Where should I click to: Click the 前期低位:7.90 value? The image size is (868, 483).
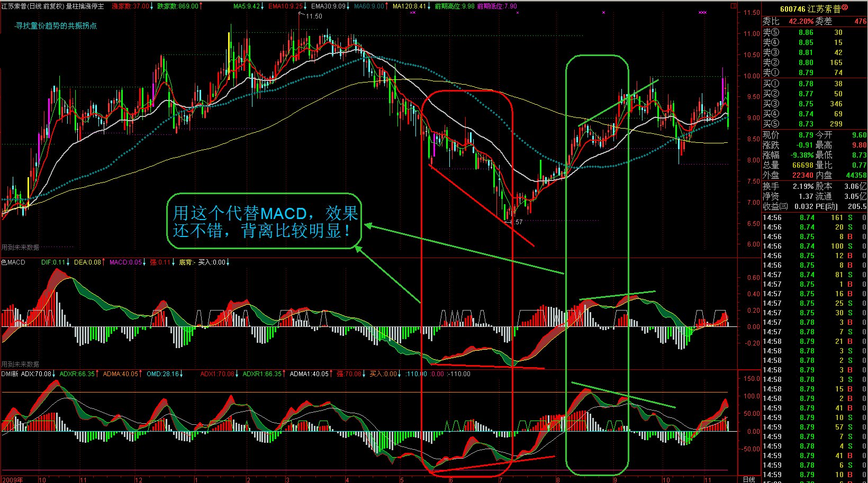click(497, 6)
